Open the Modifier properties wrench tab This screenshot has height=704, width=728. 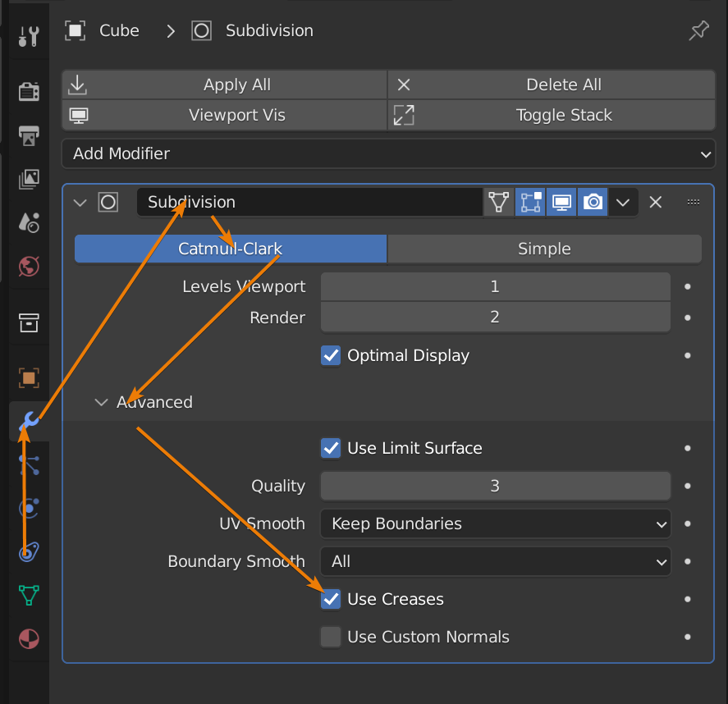[29, 422]
